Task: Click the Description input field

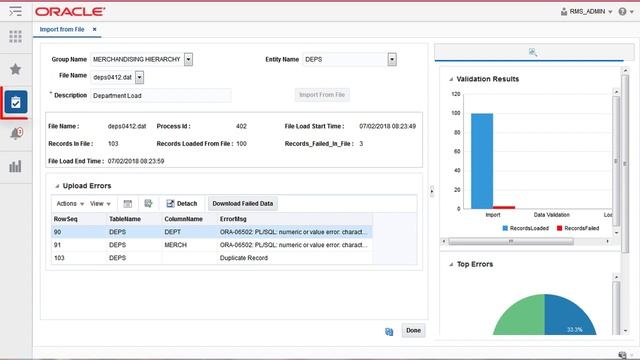Action: click(x=161, y=96)
